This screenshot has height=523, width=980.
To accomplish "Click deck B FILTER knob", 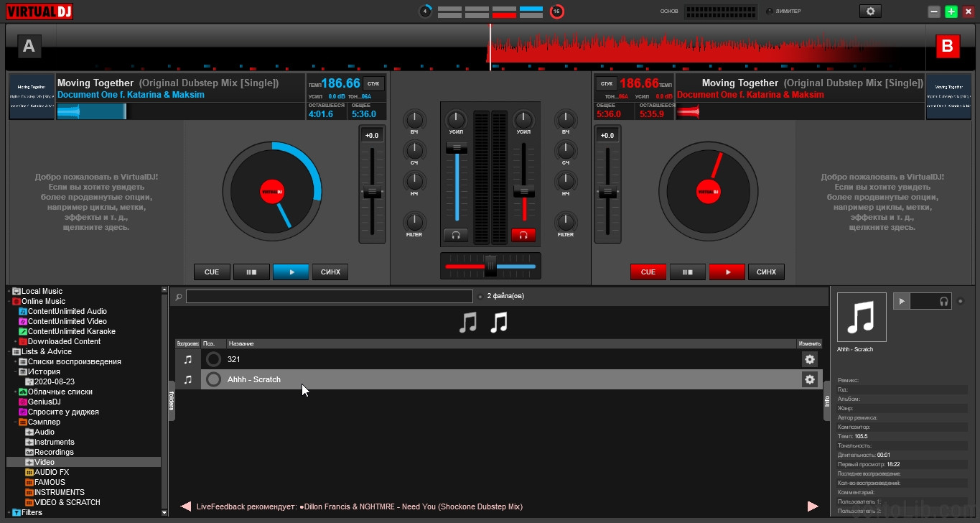I will tap(566, 221).
